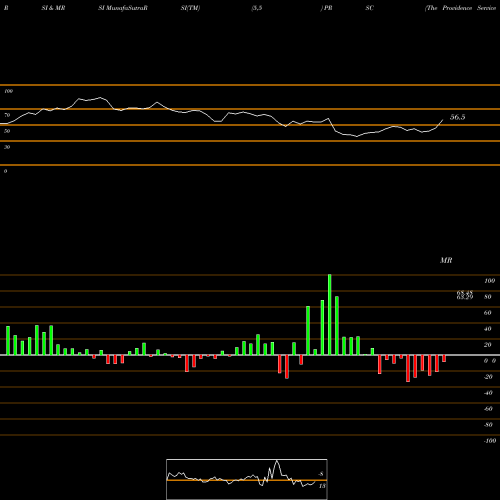The height and width of the screenshot is (500, 500).
Task: Click the RSI axis label 100
Action: point(8,91)
